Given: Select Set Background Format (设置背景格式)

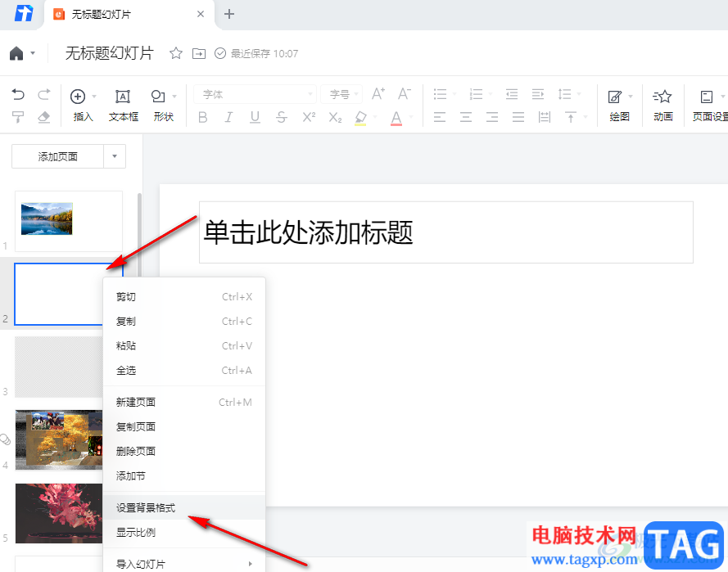Looking at the screenshot, I should tap(184, 507).
